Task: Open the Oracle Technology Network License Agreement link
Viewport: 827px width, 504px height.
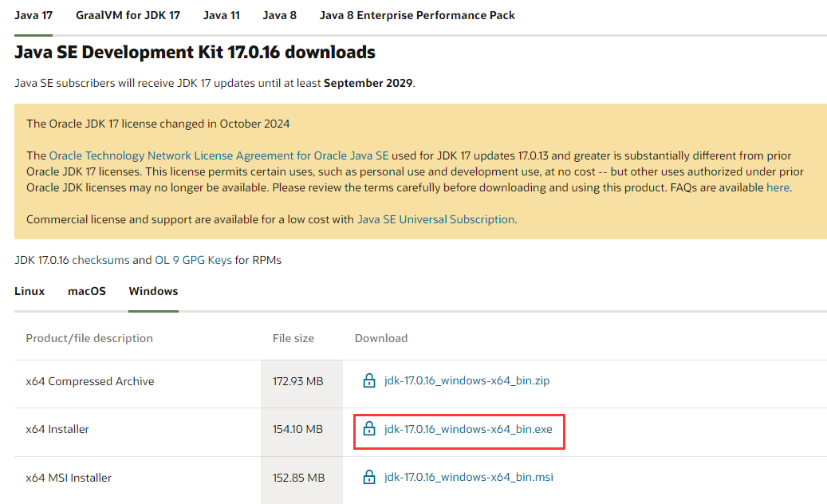Action: 219,156
